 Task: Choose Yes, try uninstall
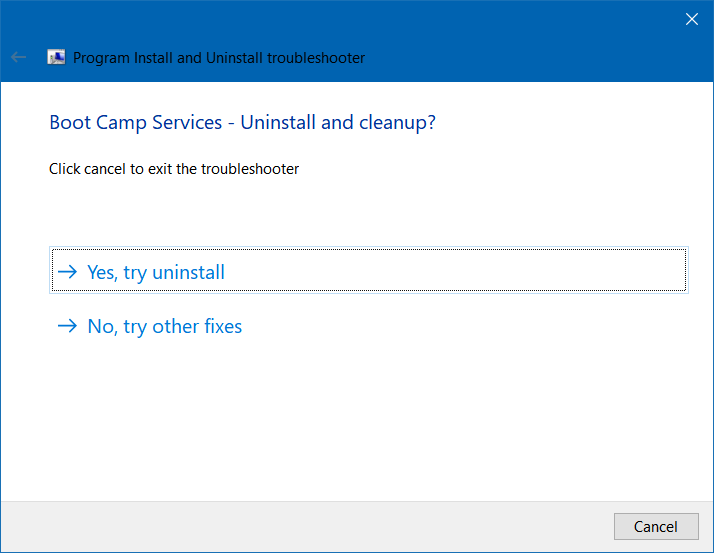156,272
